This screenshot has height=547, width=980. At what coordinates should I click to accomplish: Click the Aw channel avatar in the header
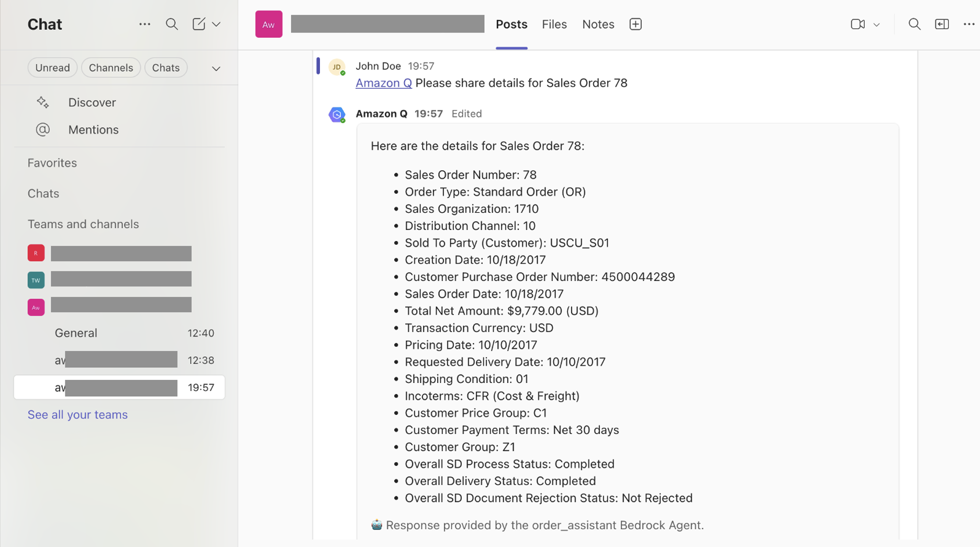pyautogui.click(x=269, y=24)
